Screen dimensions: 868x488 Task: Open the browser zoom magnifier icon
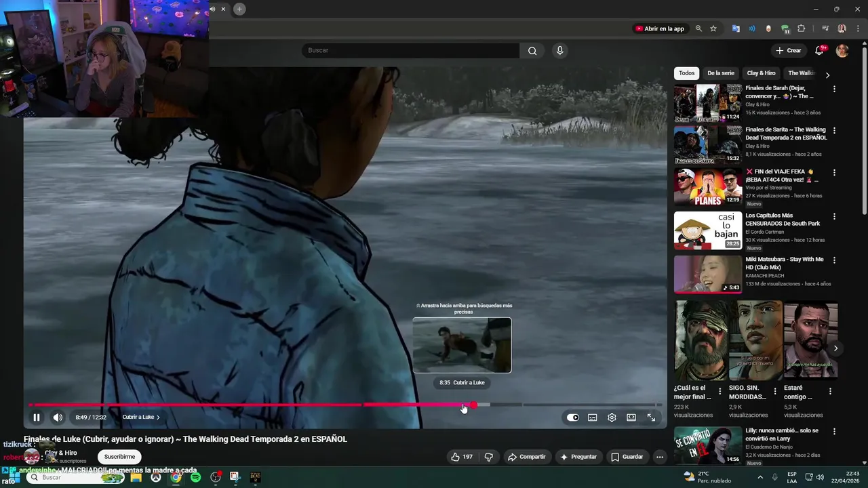pyautogui.click(x=698, y=28)
